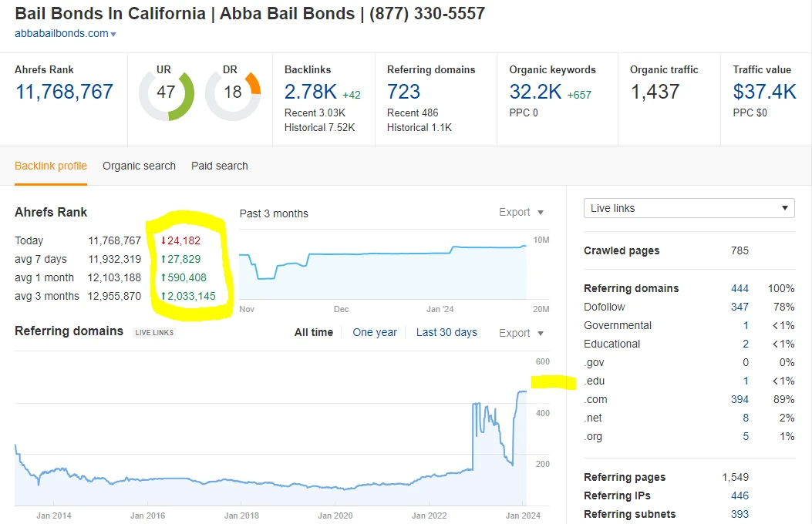Click the Ahrefs Rank value 11,768,767
The height and width of the screenshot is (524, 812).
(64, 92)
